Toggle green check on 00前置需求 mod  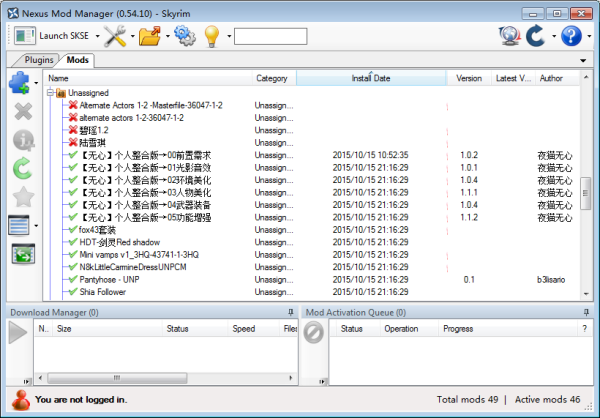tap(73, 155)
